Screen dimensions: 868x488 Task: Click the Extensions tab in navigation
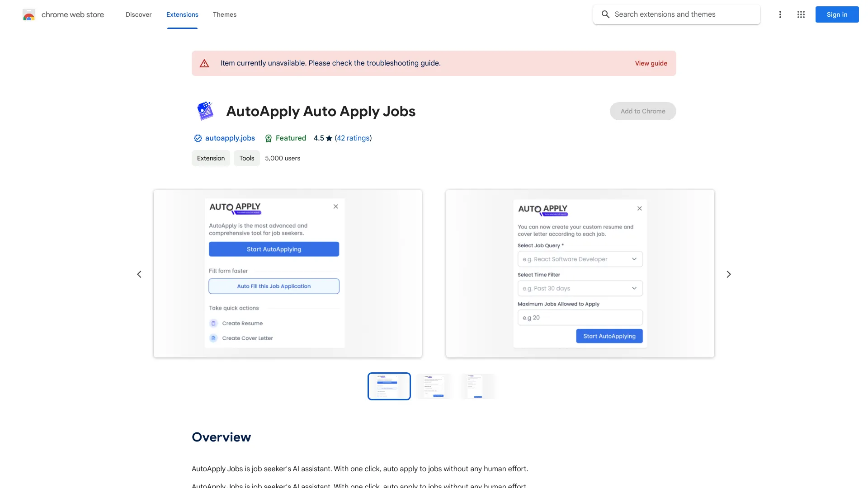[183, 14]
